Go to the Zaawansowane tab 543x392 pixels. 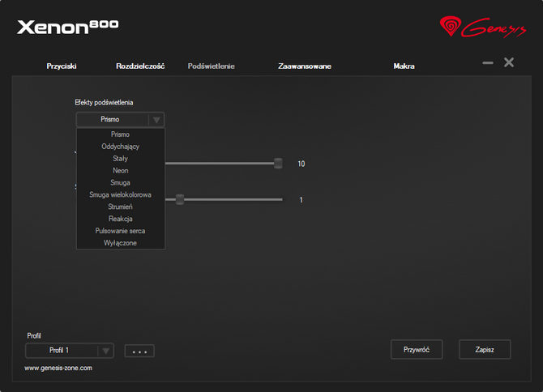coord(305,66)
